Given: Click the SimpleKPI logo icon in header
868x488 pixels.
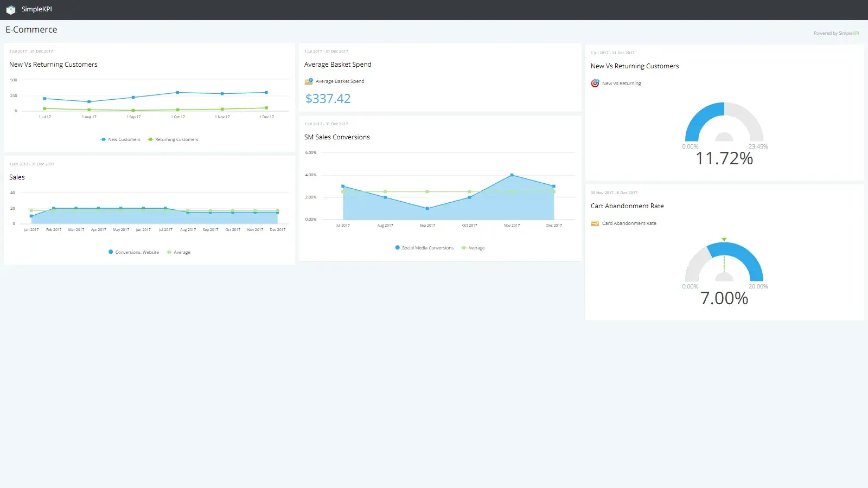Looking at the screenshot, I should (10, 10).
